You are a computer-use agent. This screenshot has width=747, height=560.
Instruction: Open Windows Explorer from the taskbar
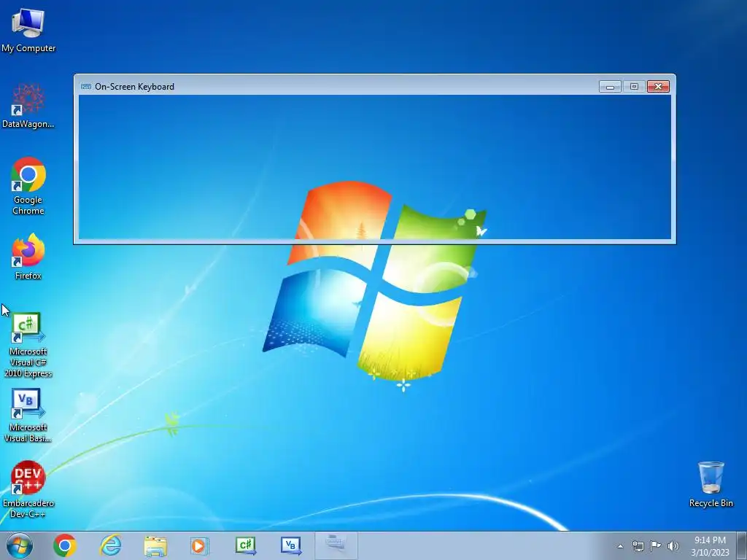[x=155, y=545]
